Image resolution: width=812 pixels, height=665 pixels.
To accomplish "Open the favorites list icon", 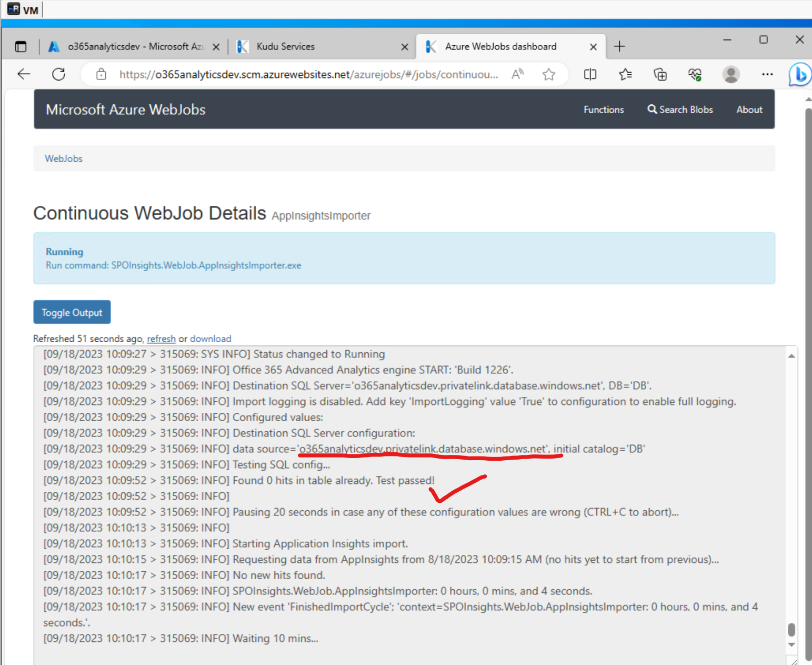I will (x=625, y=74).
